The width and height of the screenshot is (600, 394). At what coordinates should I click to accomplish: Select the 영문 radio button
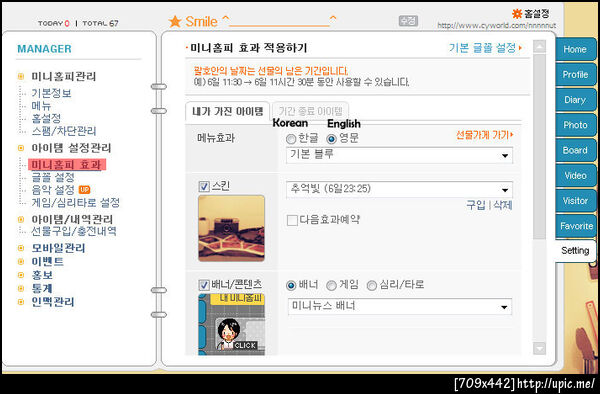point(331,139)
